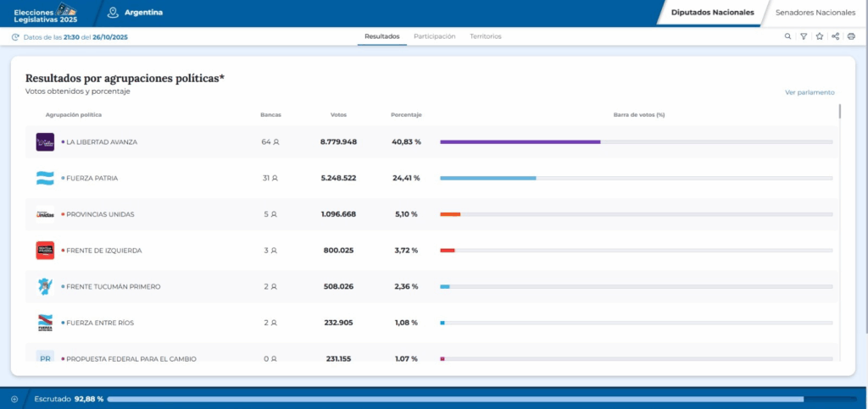Select the Diputados Nacionales tab
Screen dimensions: 868x409
tap(712, 12)
